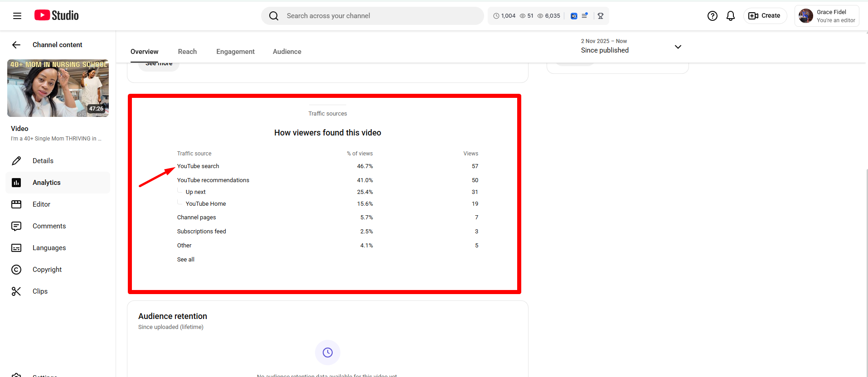Viewport: 868px width, 377px height.
Task: Open the hamburger navigation menu
Action: pos(17,16)
